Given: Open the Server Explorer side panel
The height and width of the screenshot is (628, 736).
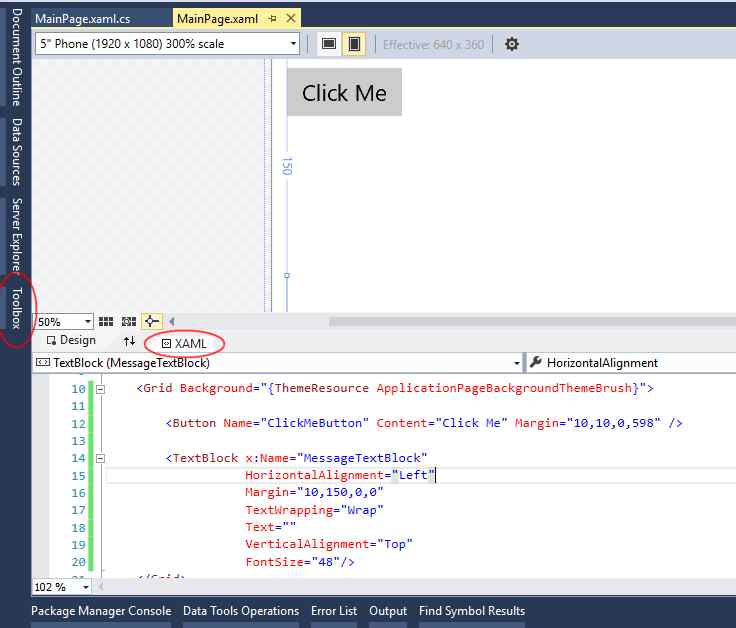Looking at the screenshot, I should click(x=17, y=235).
